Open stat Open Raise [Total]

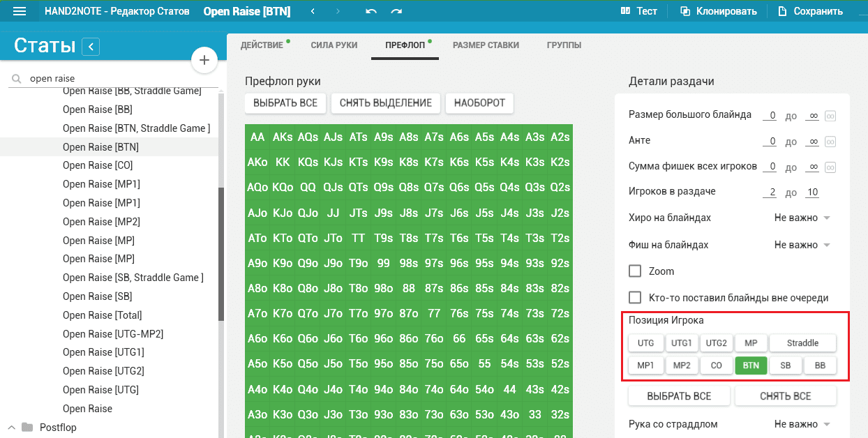coord(103,315)
